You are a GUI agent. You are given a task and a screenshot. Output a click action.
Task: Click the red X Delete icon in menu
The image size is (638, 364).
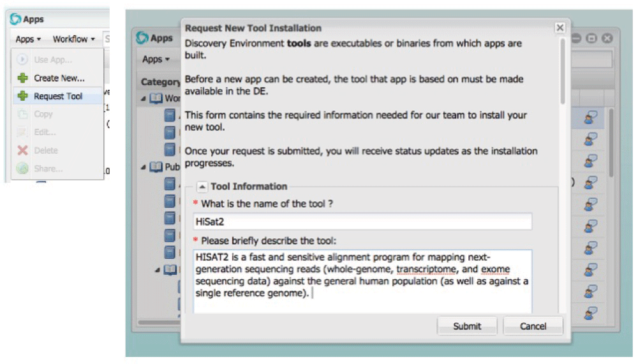tap(22, 150)
